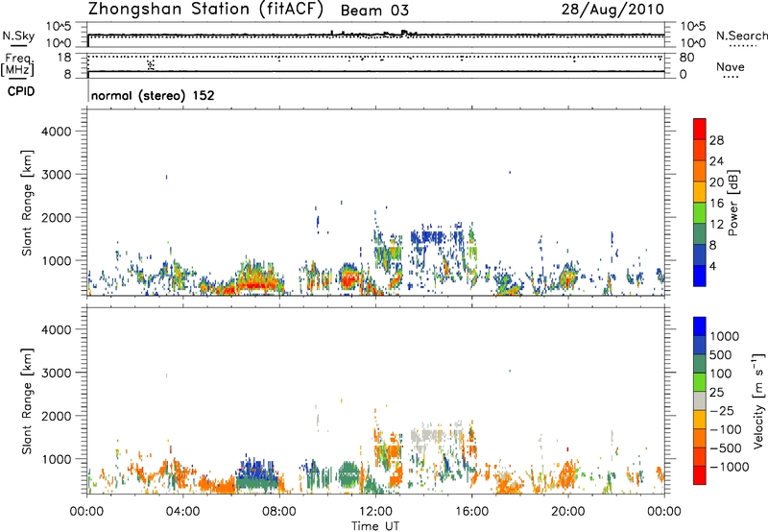Select the 'Velocity [m s-1]' colorbar title
Image resolution: width=768 pixels, height=532 pixels.
(x=758, y=400)
